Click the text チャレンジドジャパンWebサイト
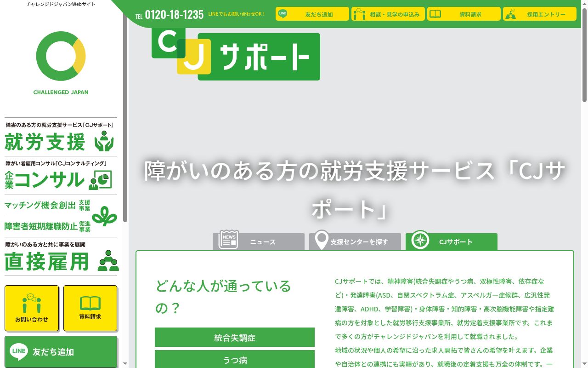 [61, 4]
